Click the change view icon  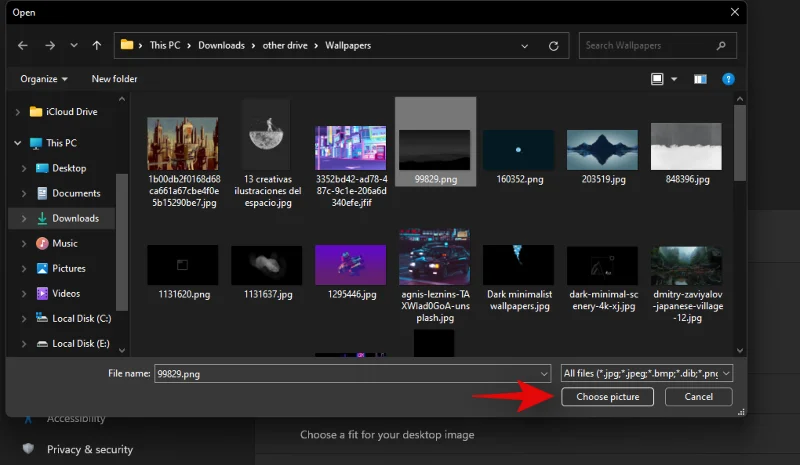657,78
